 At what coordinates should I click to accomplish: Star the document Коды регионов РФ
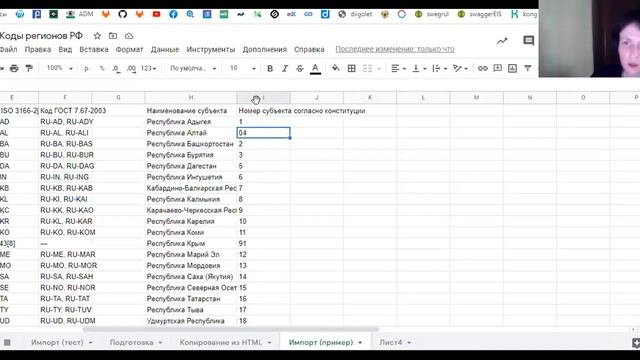pyautogui.click(x=97, y=36)
